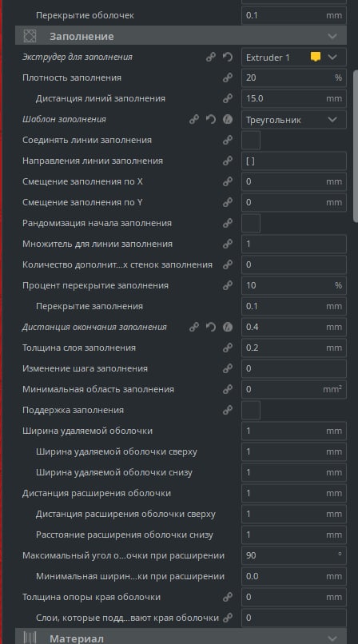Open Треугольник infill pattern dropdown
358x644 pixels.
pyautogui.click(x=294, y=120)
